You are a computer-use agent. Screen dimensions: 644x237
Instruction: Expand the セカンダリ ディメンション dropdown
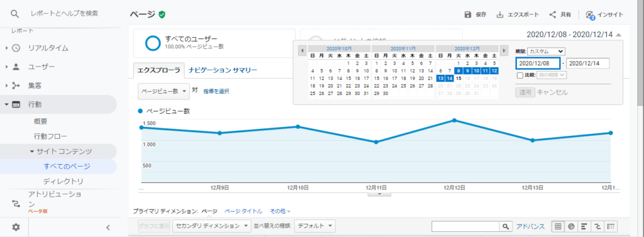pyautogui.click(x=211, y=226)
